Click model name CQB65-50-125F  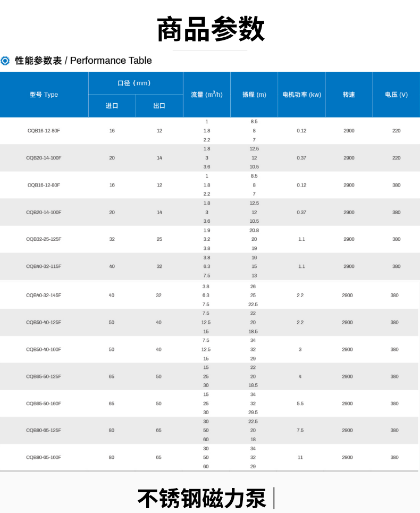tap(44, 376)
